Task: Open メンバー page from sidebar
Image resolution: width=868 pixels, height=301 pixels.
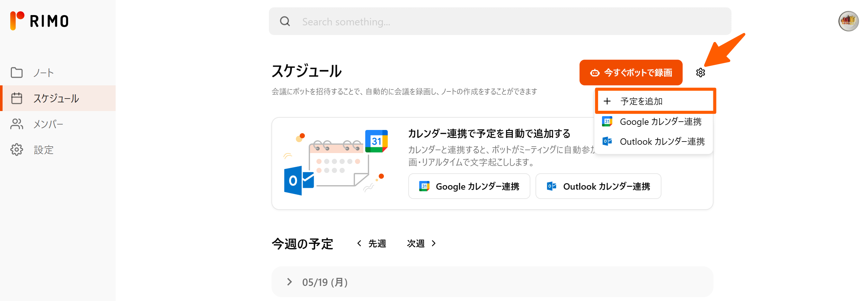Action: pos(37,124)
